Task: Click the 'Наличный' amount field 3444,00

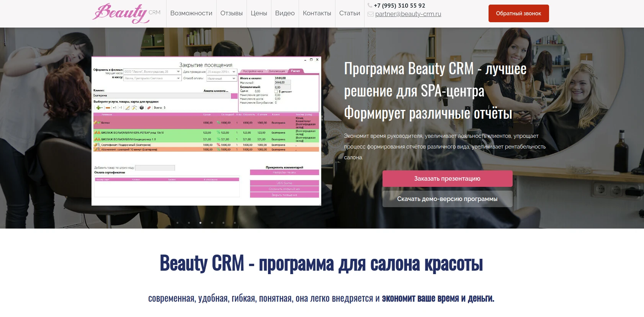Action: click(282, 82)
